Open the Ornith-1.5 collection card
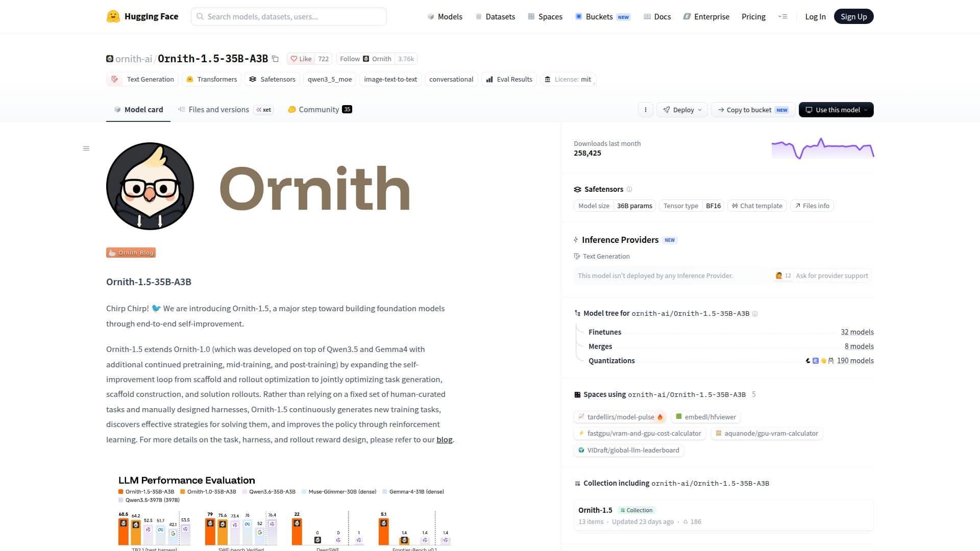Image resolution: width=980 pixels, height=551 pixels. 723,515
